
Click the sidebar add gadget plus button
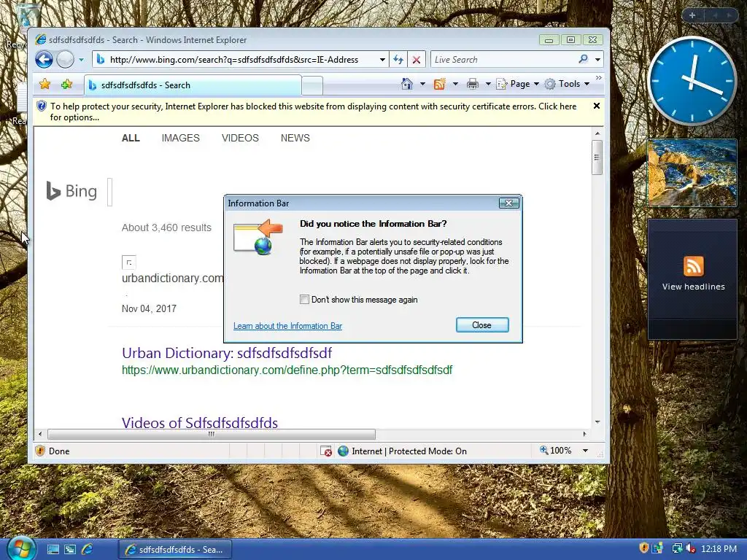(692, 15)
